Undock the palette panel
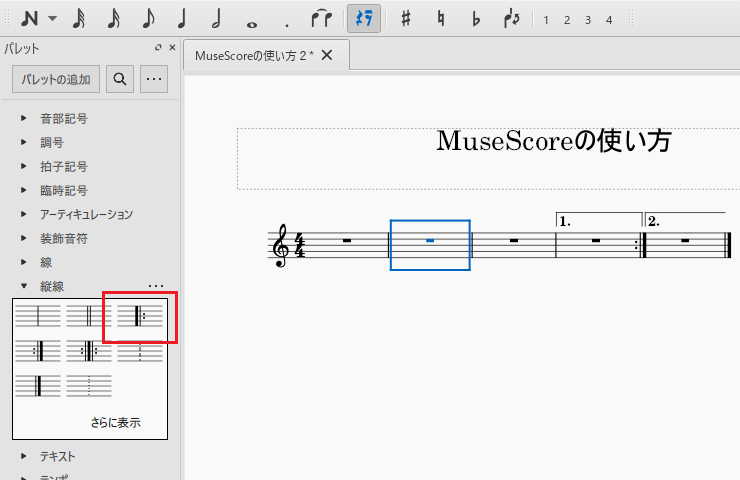The height and width of the screenshot is (480, 740). 158,47
